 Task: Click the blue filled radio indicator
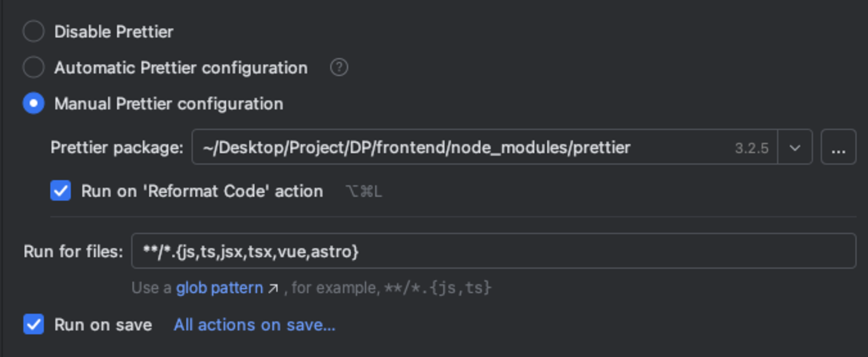(33, 104)
